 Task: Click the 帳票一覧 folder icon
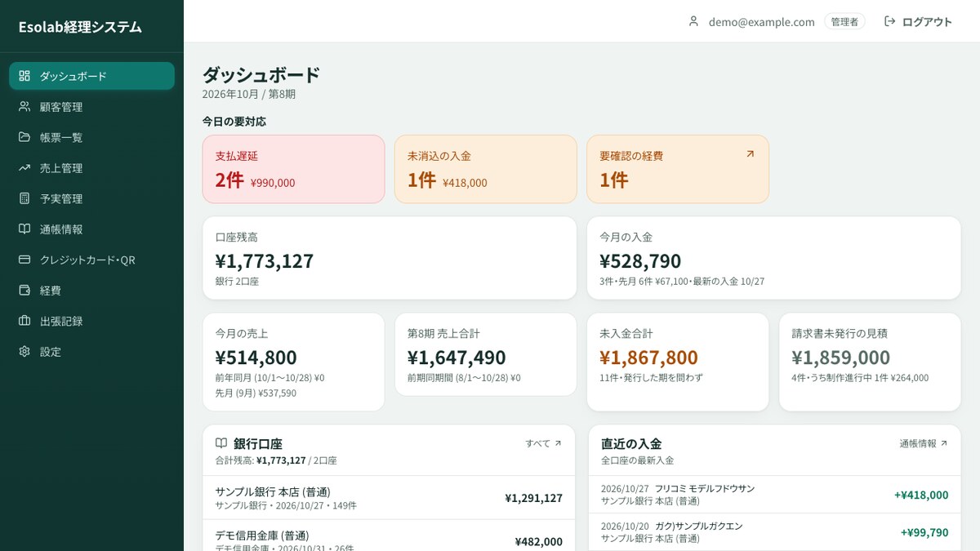pos(24,137)
